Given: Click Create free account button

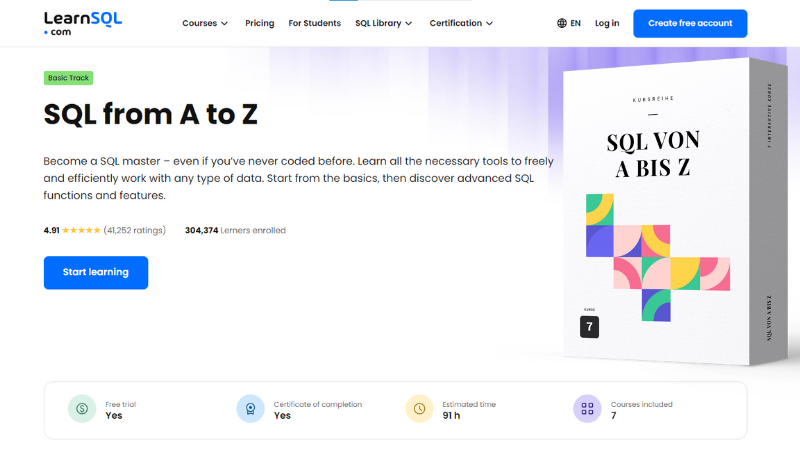Looking at the screenshot, I should click(690, 23).
